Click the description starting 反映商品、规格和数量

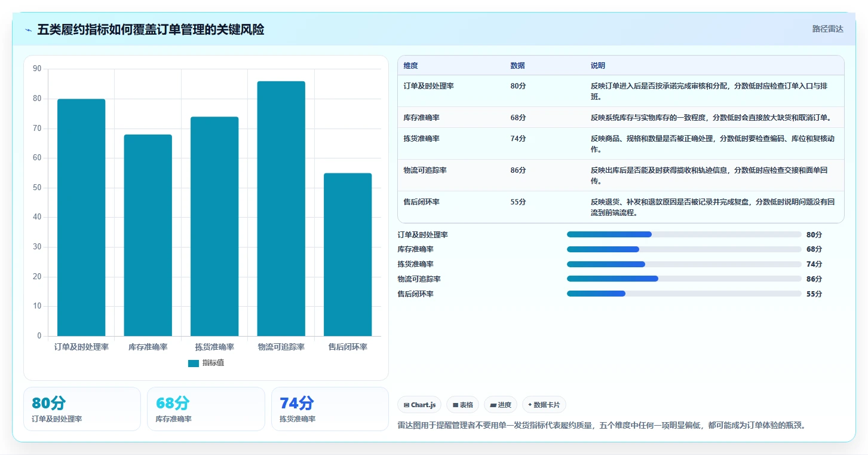pos(713,144)
